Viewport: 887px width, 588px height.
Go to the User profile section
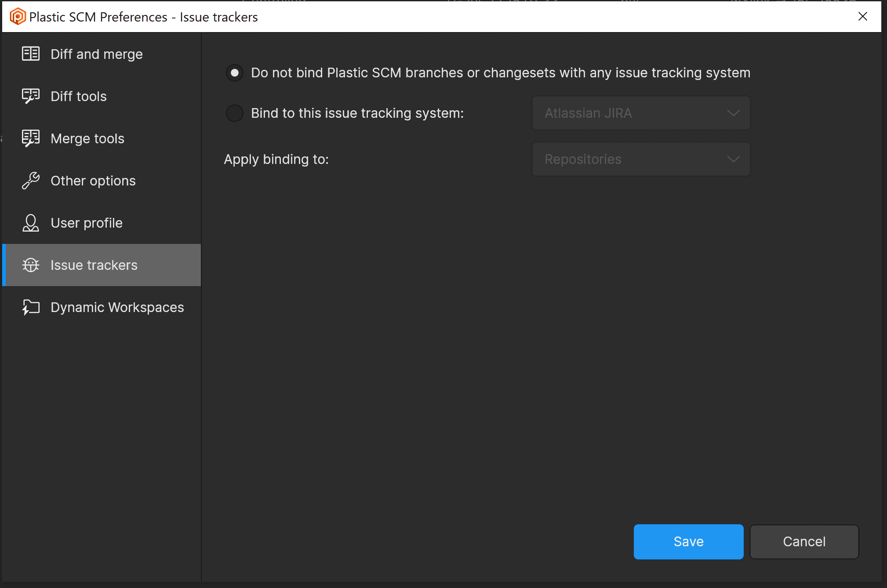pos(86,223)
